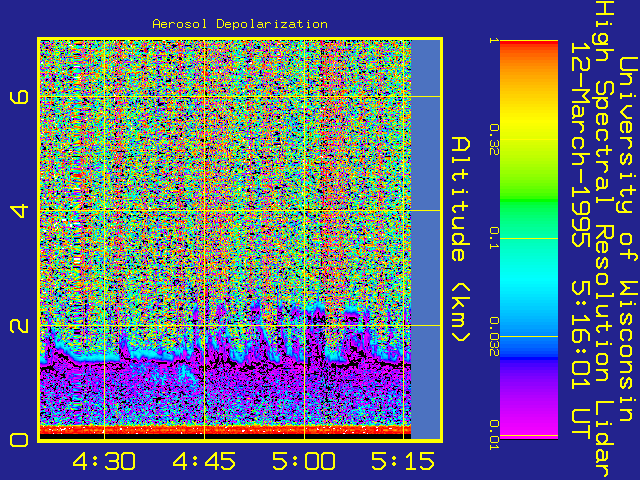Click the altitude label 4

[x=20, y=211]
